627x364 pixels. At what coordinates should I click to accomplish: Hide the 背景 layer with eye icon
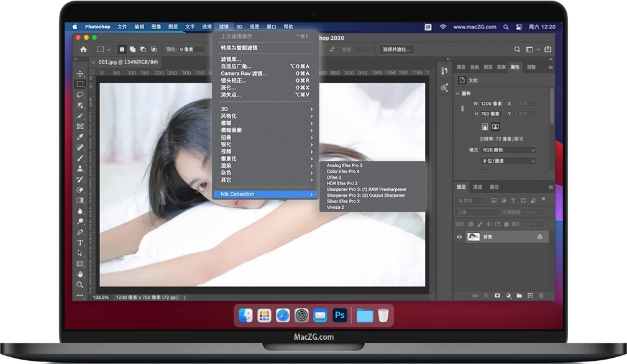pyautogui.click(x=460, y=237)
